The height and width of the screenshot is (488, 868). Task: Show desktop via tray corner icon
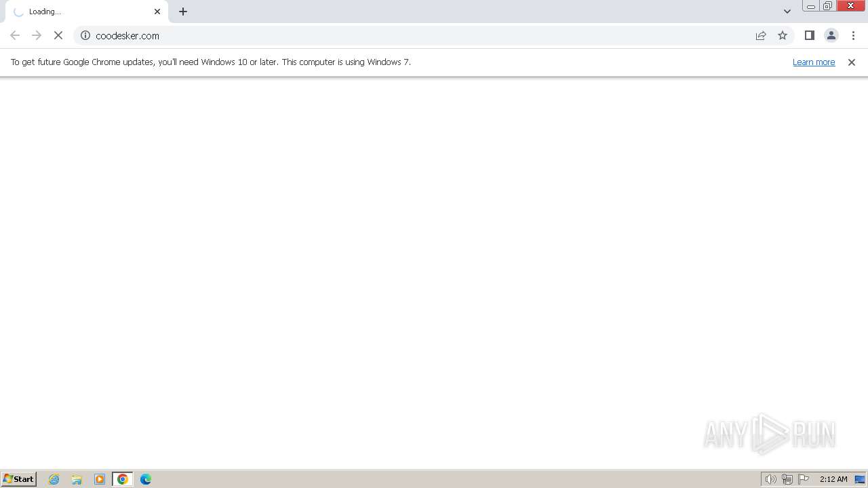860,479
